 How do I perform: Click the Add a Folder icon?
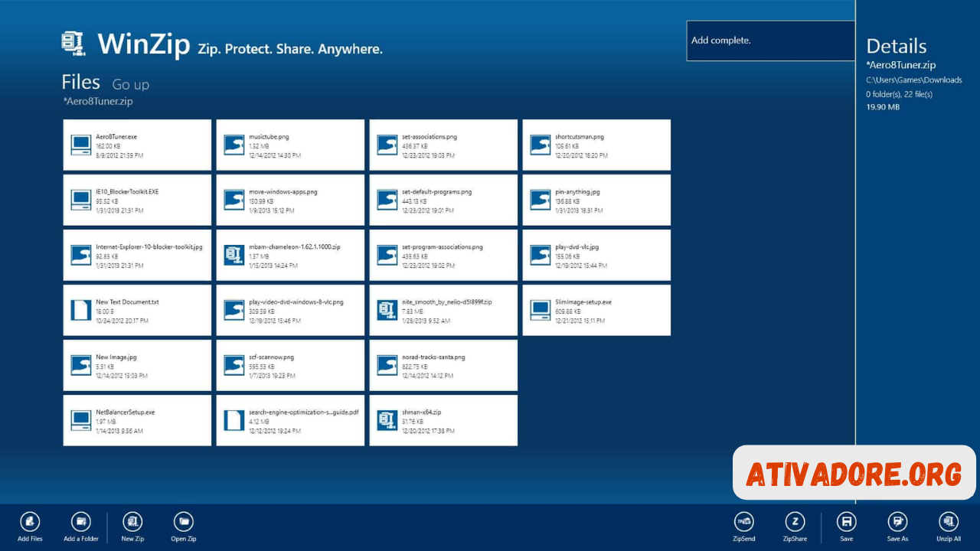[81, 522]
